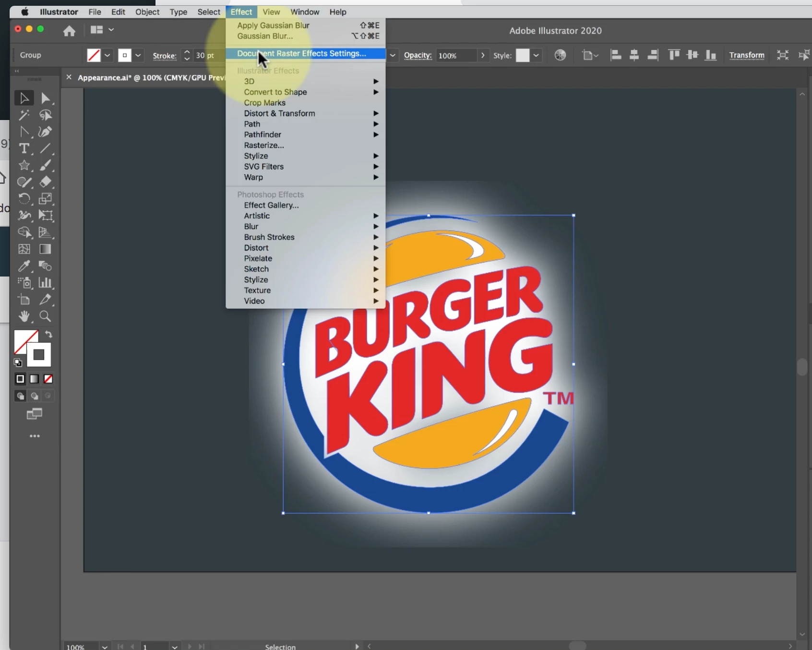Open the Style dropdown arrow
The width and height of the screenshot is (812, 650).
pos(536,55)
